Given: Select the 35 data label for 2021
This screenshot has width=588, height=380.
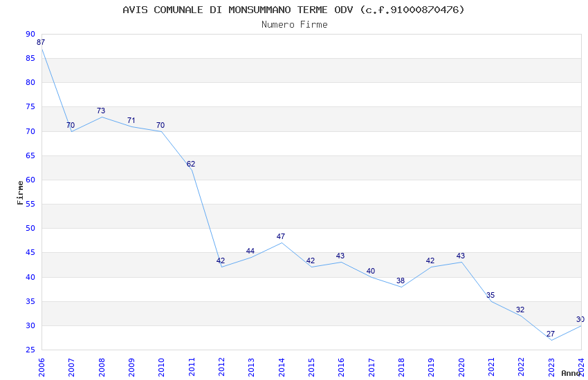Looking at the screenshot, I should pyautogui.click(x=490, y=296).
